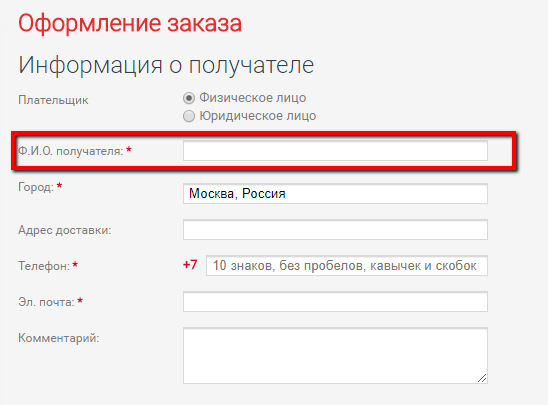
Task: Click the Адрес доставки label
Action: pyautogui.click(x=65, y=230)
